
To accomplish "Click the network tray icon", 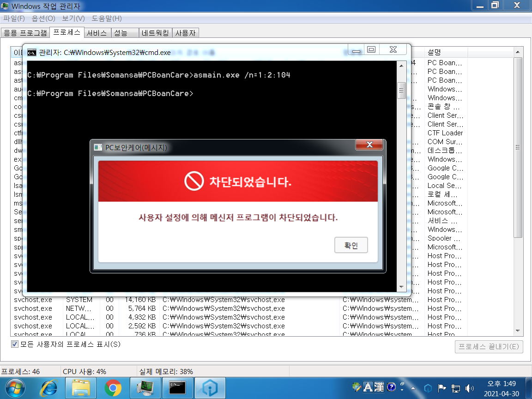I will point(456,388).
